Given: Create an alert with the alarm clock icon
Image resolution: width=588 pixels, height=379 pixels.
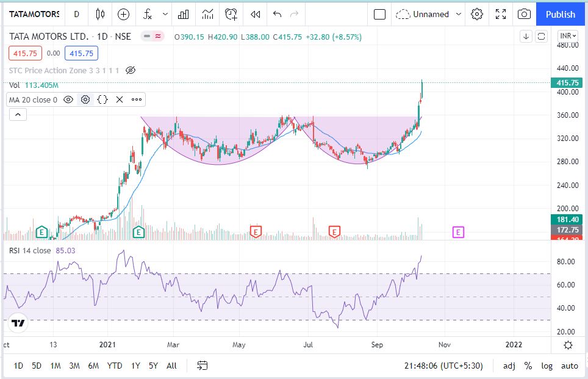Looking at the screenshot, I should (231, 14).
